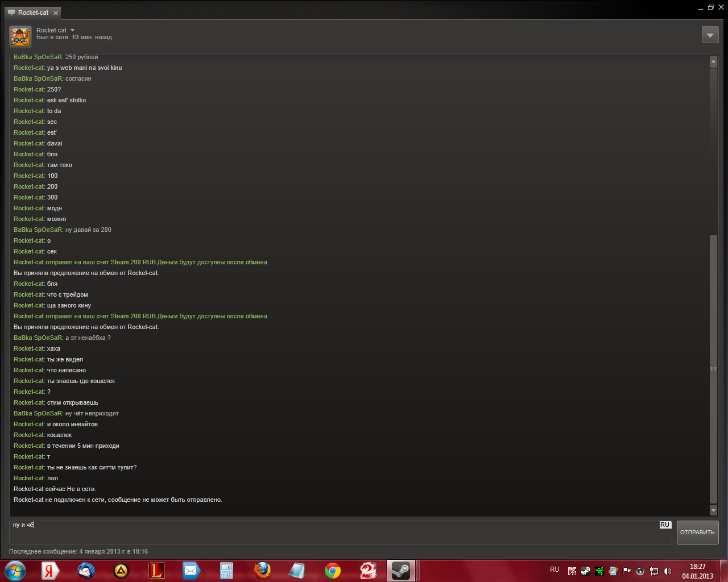Click the line 'Rocket-cat сейчас Не в сети.'
The width and height of the screenshot is (728, 582).
pos(55,489)
